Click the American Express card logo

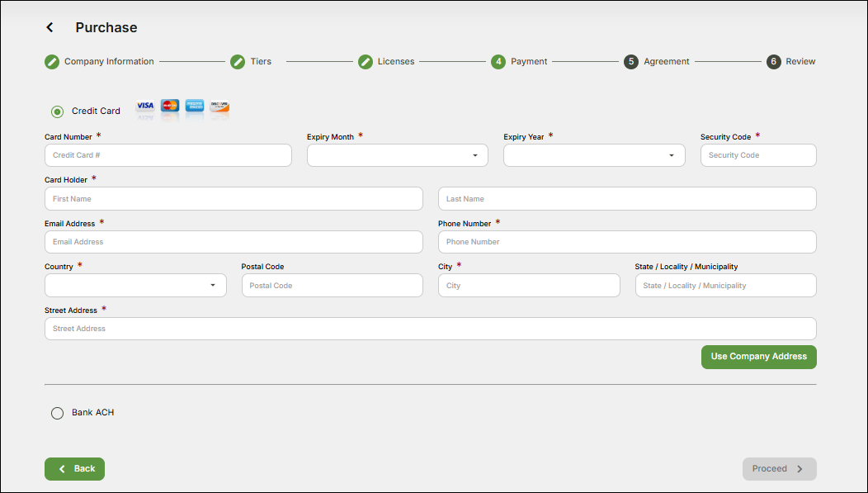click(195, 106)
